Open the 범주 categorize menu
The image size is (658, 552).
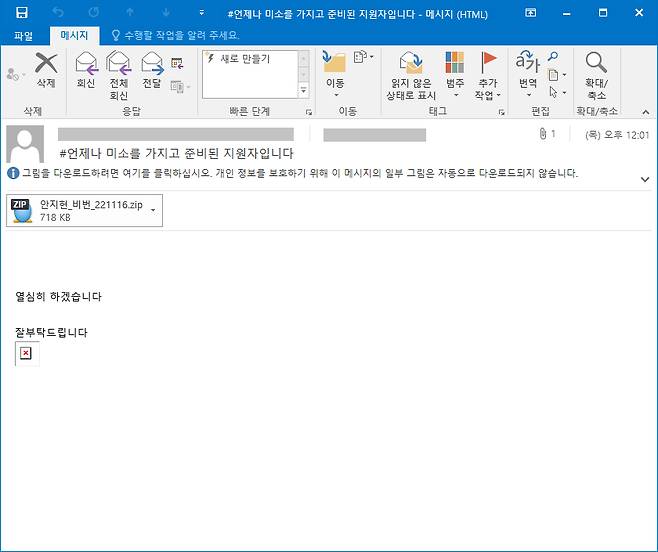click(455, 75)
